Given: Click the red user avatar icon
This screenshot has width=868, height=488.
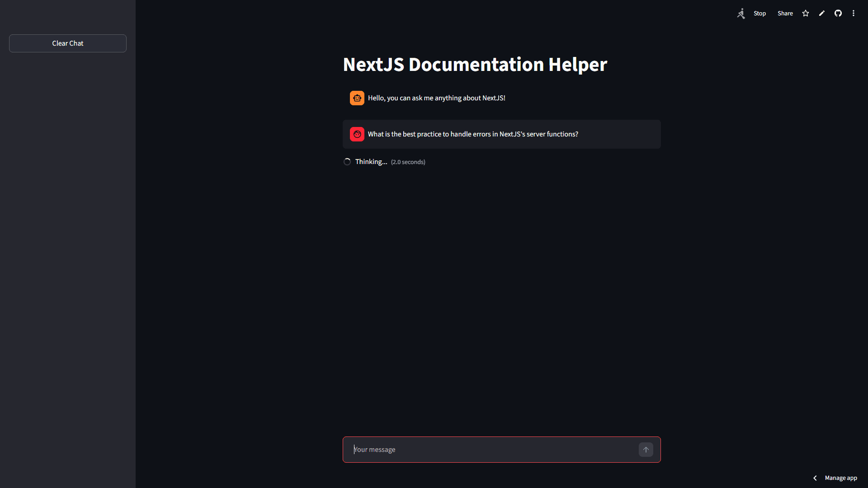Looking at the screenshot, I should point(357,134).
